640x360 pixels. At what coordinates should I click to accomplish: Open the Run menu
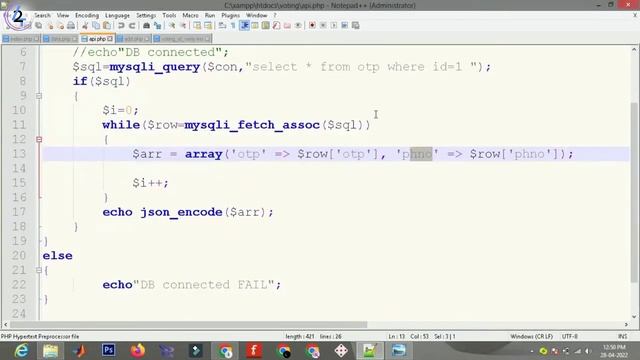[210, 15]
